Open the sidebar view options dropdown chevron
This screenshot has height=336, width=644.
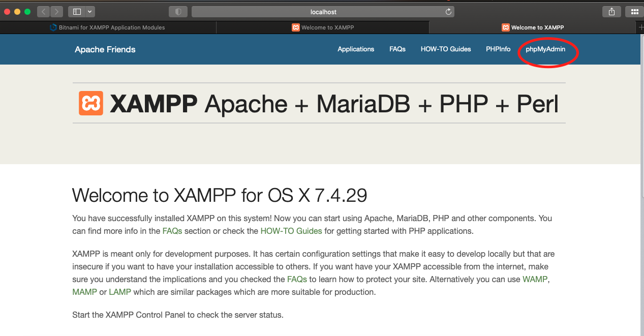[89, 11]
